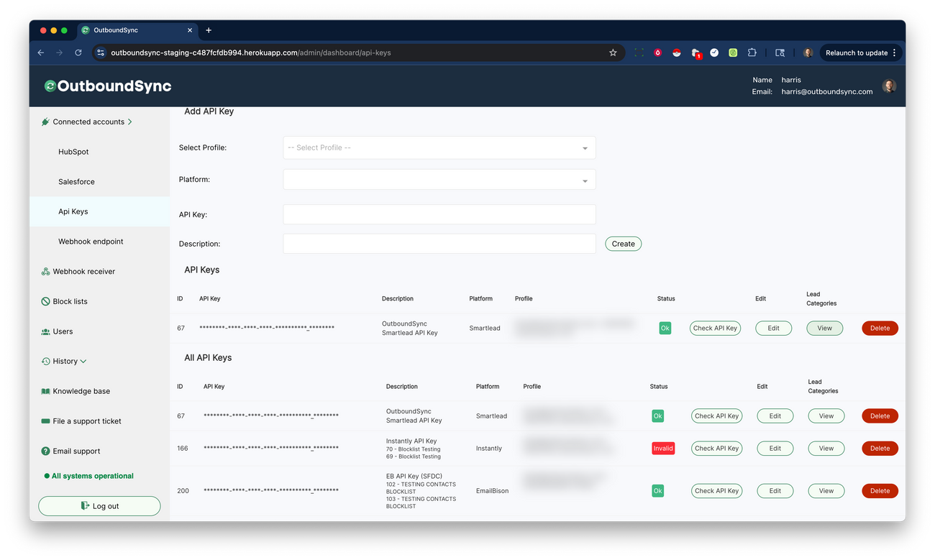This screenshot has height=560, width=935.
Task: Click the Connected accounts rocket icon
Action: [x=45, y=121]
